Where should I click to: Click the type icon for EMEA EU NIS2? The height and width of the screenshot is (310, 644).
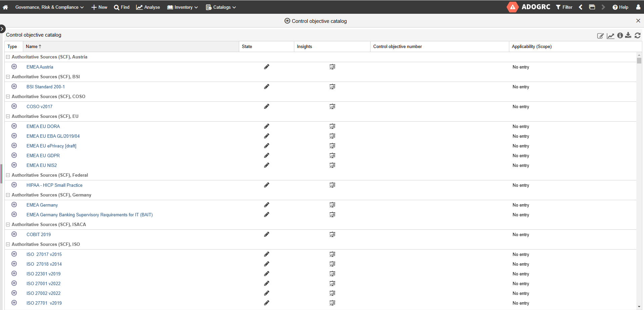click(x=14, y=165)
